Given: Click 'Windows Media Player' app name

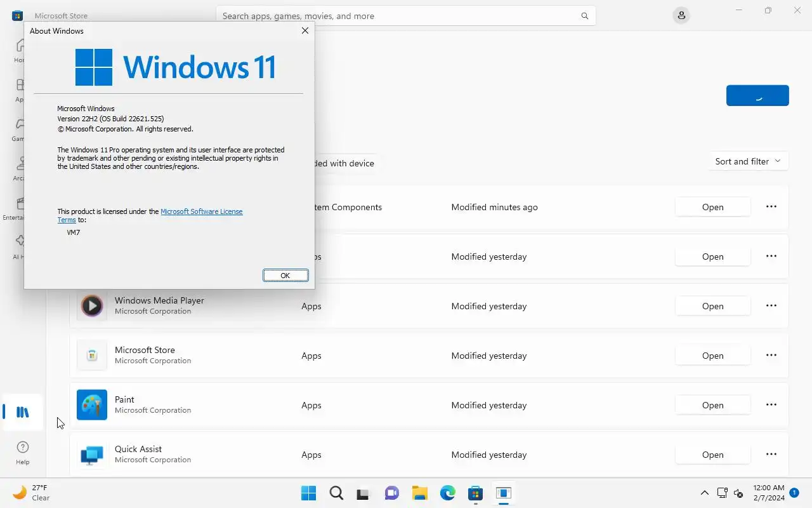Looking at the screenshot, I should click(159, 300).
